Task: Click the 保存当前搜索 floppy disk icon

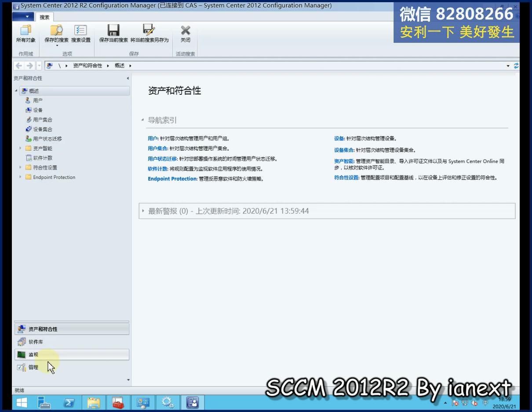Action: (113, 30)
